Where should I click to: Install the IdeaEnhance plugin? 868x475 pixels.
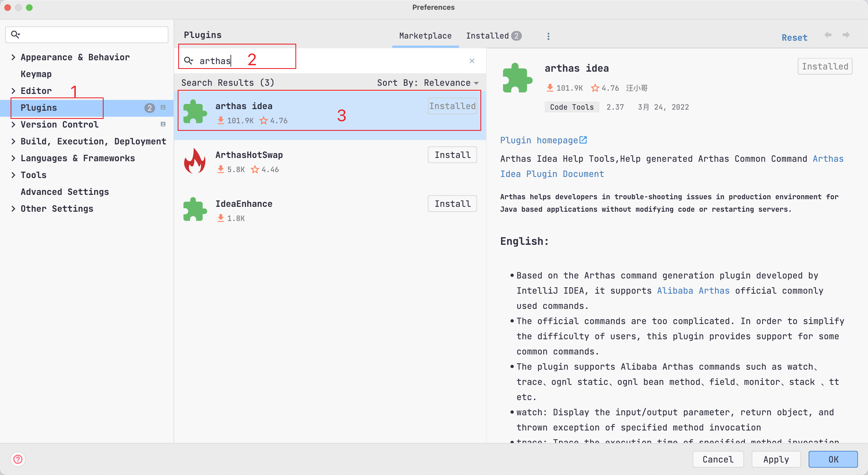[452, 204]
